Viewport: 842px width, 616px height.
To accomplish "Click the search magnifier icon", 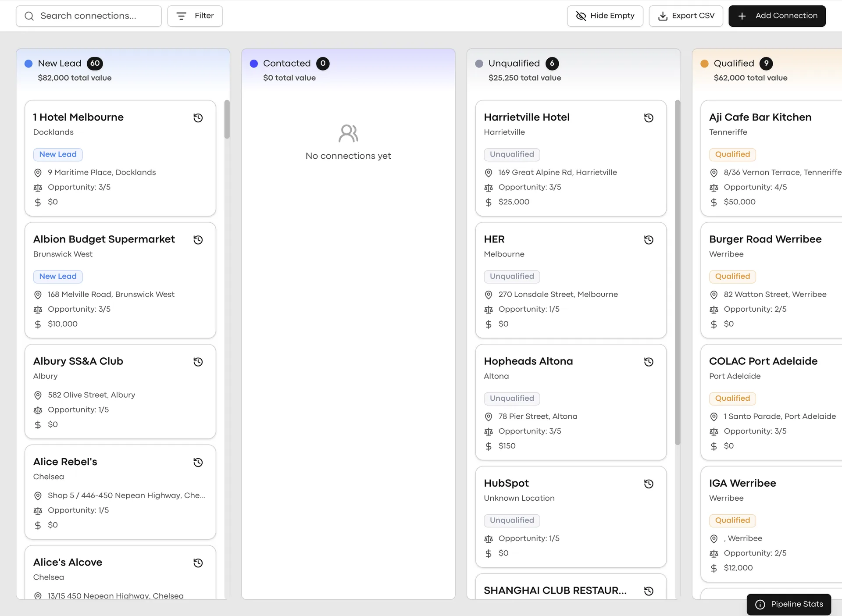I will click(x=29, y=16).
